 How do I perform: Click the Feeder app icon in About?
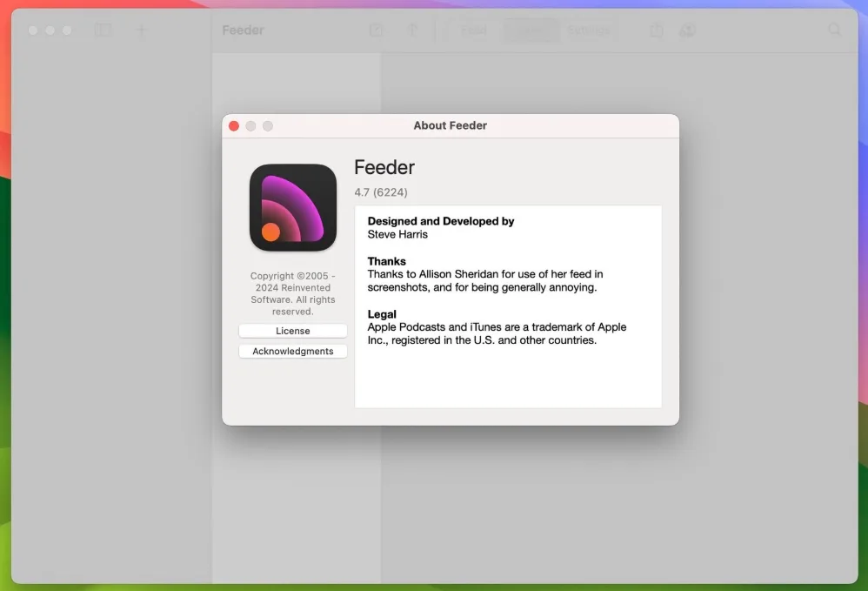pyautogui.click(x=293, y=208)
